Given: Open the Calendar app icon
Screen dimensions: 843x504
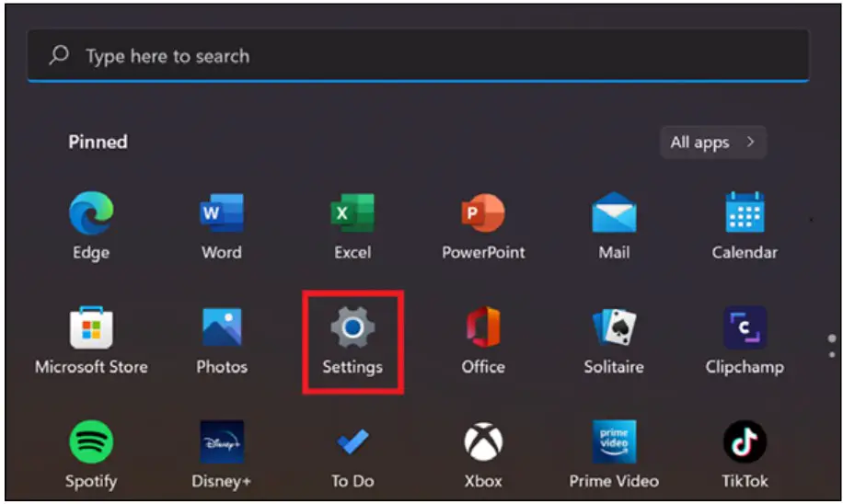Looking at the screenshot, I should (x=745, y=212).
